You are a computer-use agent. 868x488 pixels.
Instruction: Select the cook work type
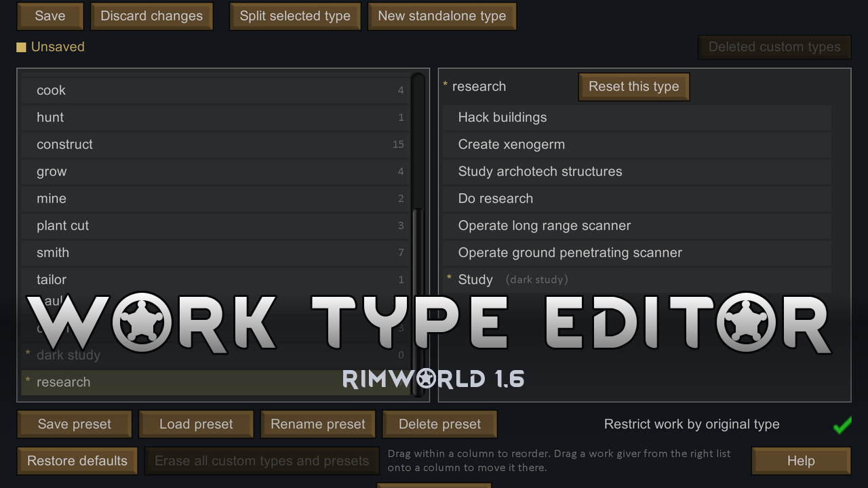point(216,90)
